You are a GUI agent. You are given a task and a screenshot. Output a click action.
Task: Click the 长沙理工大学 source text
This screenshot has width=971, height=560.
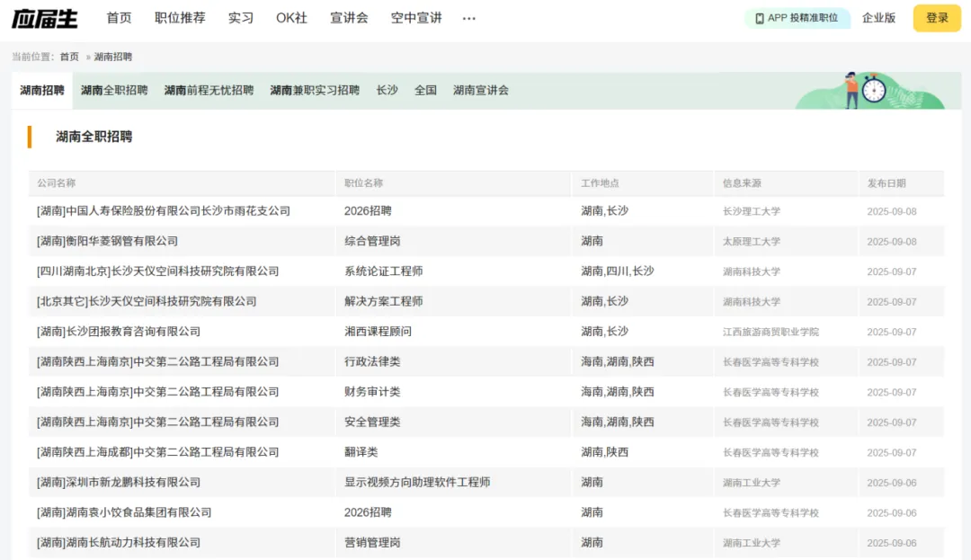coord(751,211)
